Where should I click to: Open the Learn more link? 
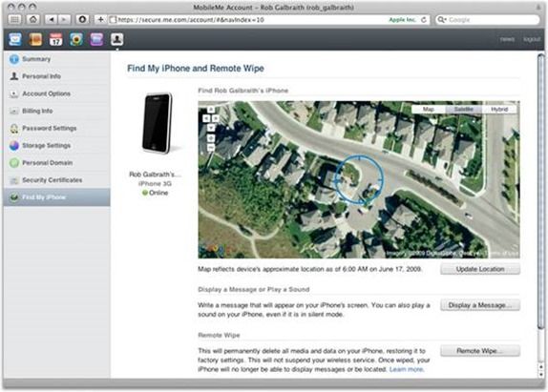click(406, 369)
